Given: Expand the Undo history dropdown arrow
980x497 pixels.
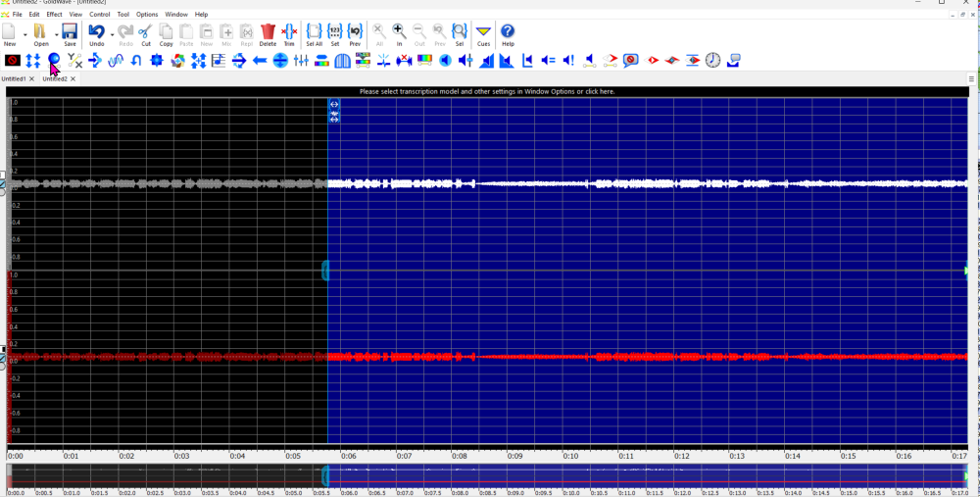Looking at the screenshot, I should coord(112,35).
